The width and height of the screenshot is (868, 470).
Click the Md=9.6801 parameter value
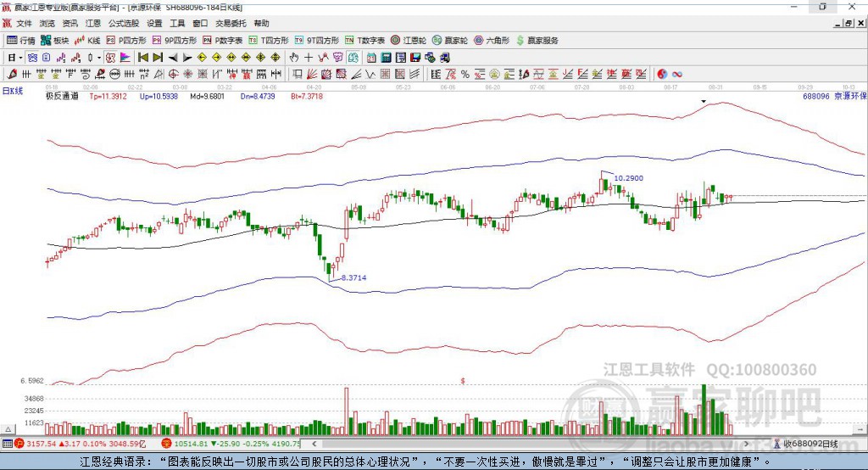tap(207, 96)
